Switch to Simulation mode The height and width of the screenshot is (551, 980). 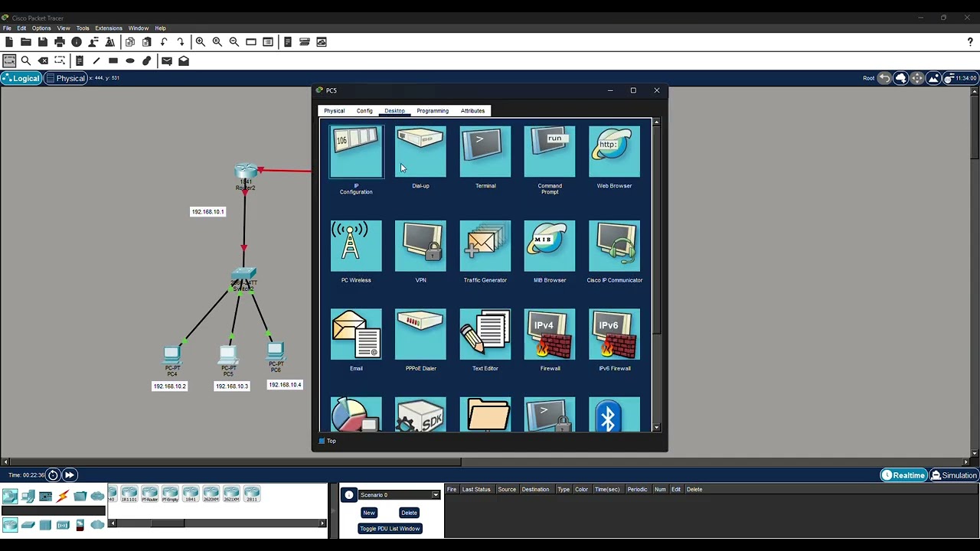pos(953,475)
